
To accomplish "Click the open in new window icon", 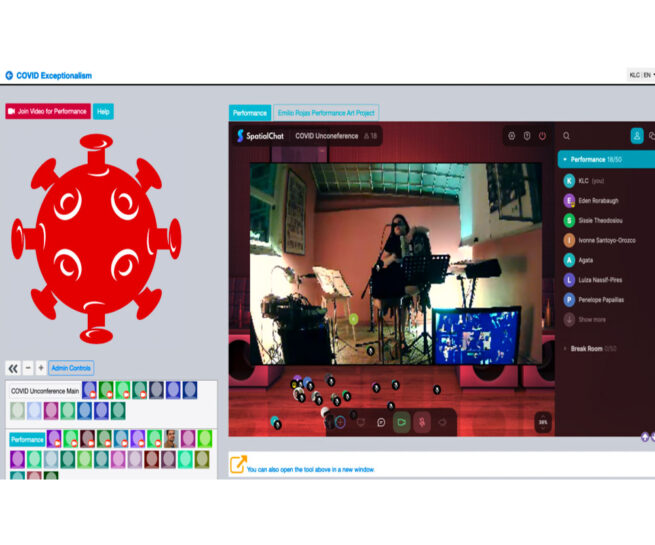I will (x=238, y=464).
